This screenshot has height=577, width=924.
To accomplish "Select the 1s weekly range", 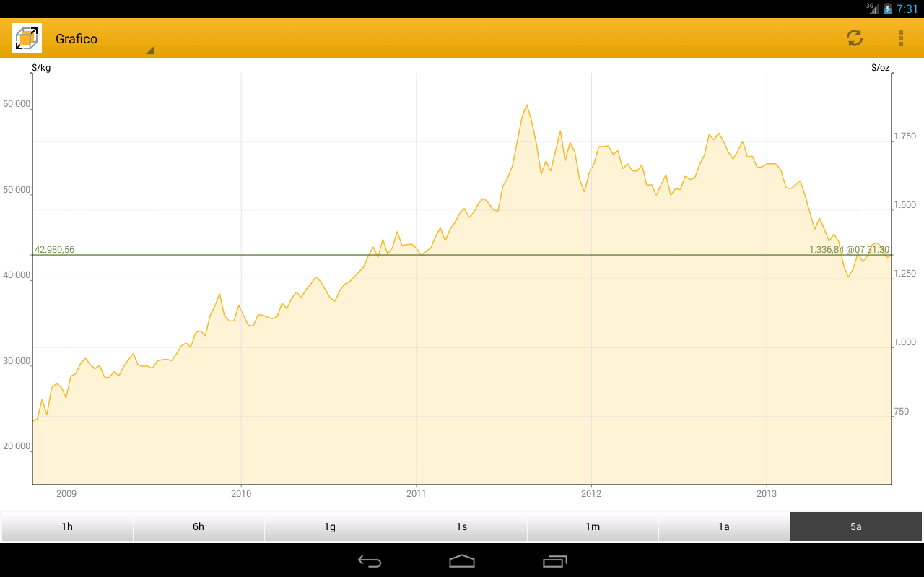I will [x=461, y=526].
